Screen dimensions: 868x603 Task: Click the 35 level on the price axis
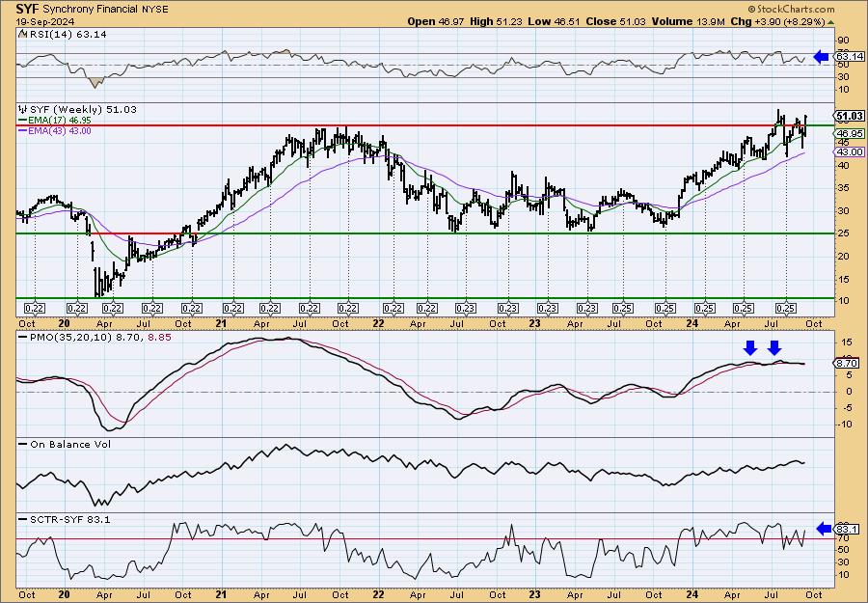point(843,188)
